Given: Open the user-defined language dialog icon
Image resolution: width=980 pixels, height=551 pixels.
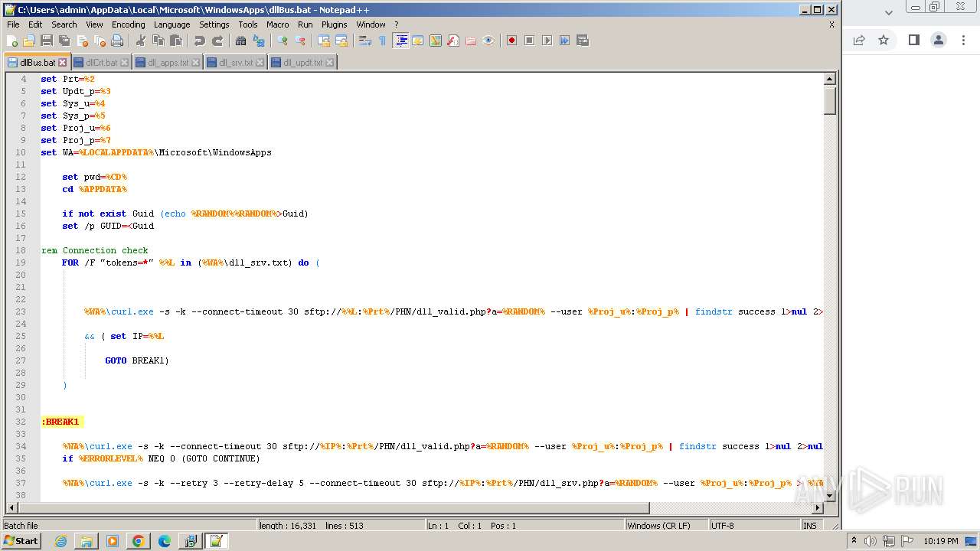Looking at the screenshot, I should [x=418, y=41].
